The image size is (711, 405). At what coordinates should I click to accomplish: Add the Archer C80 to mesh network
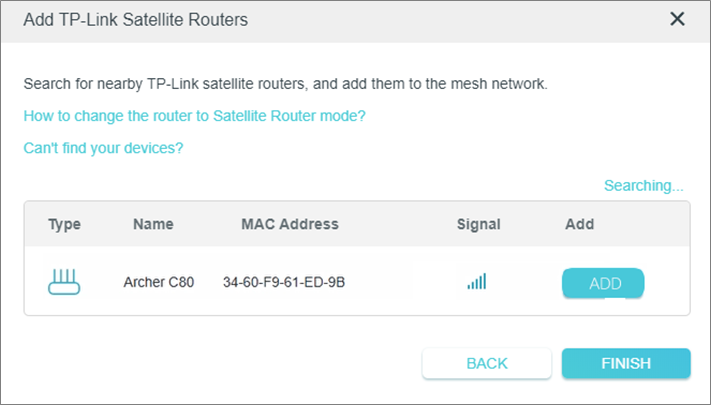click(x=603, y=283)
